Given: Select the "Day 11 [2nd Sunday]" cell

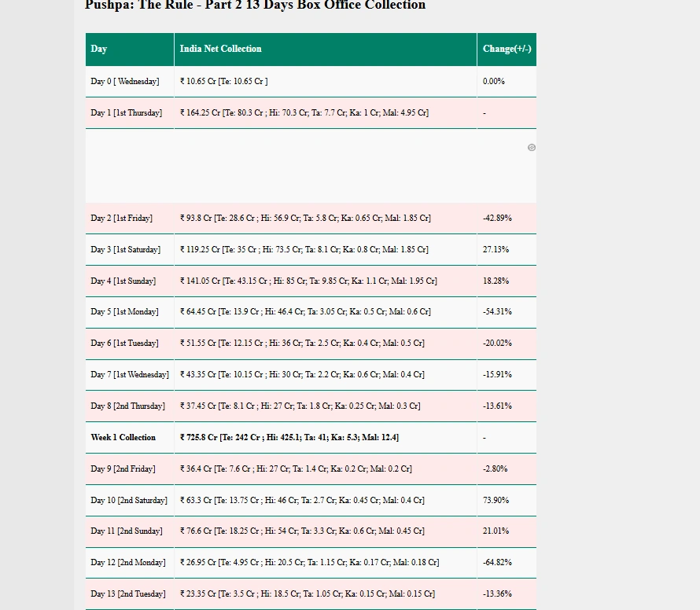Looking at the screenshot, I should pos(127,531).
